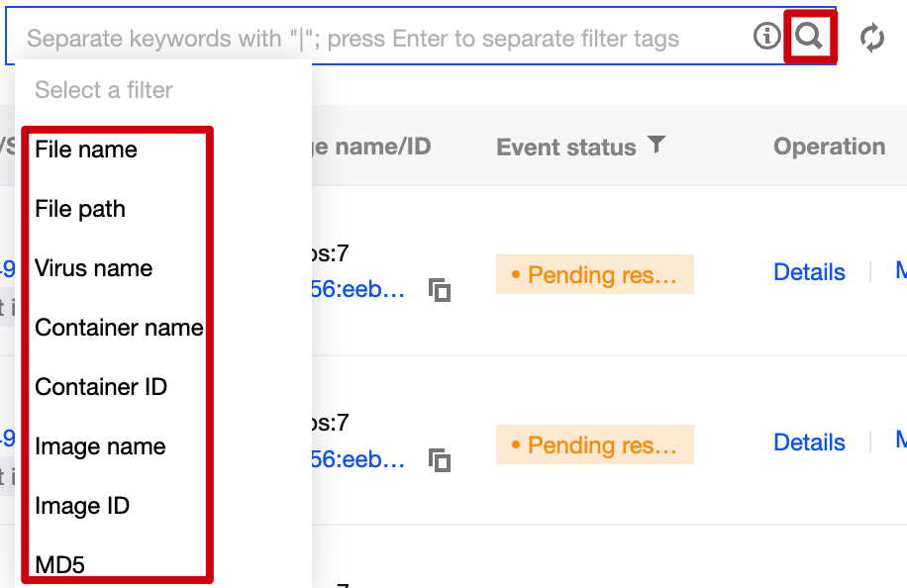Click the refresh list icon

point(872,39)
